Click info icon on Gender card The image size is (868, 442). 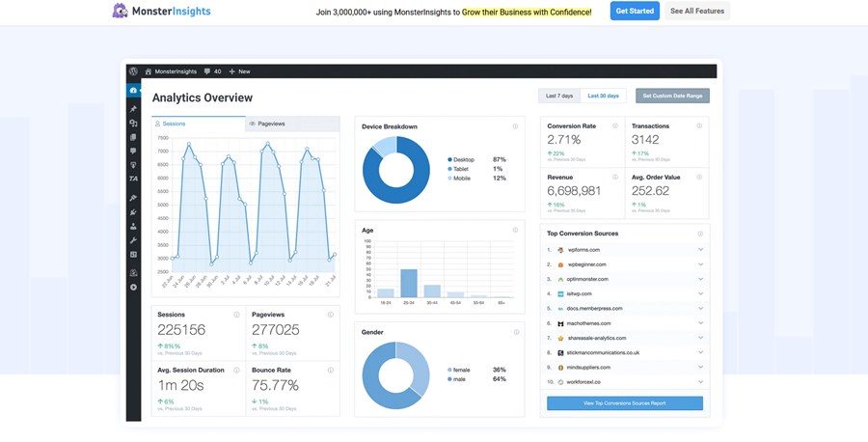(x=517, y=332)
